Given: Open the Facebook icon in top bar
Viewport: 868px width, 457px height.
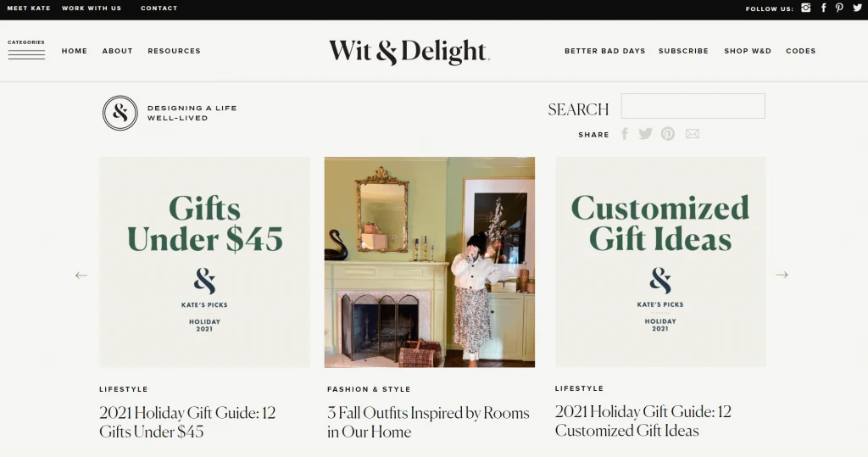Looking at the screenshot, I should [x=824, y=8].
